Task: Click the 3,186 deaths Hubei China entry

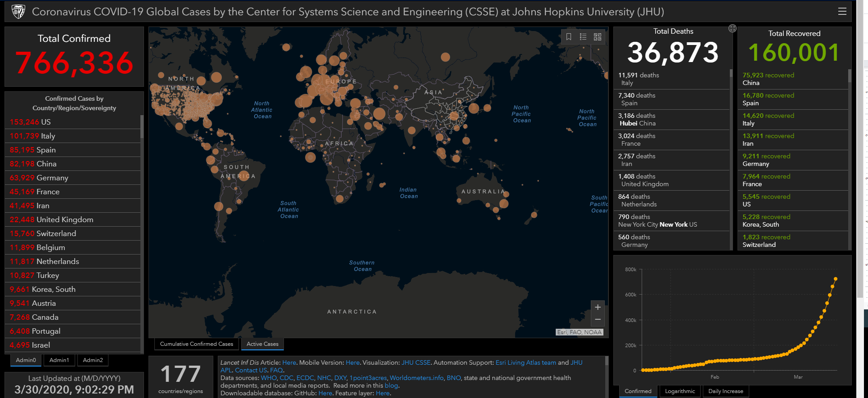Action: coord(671,120)
